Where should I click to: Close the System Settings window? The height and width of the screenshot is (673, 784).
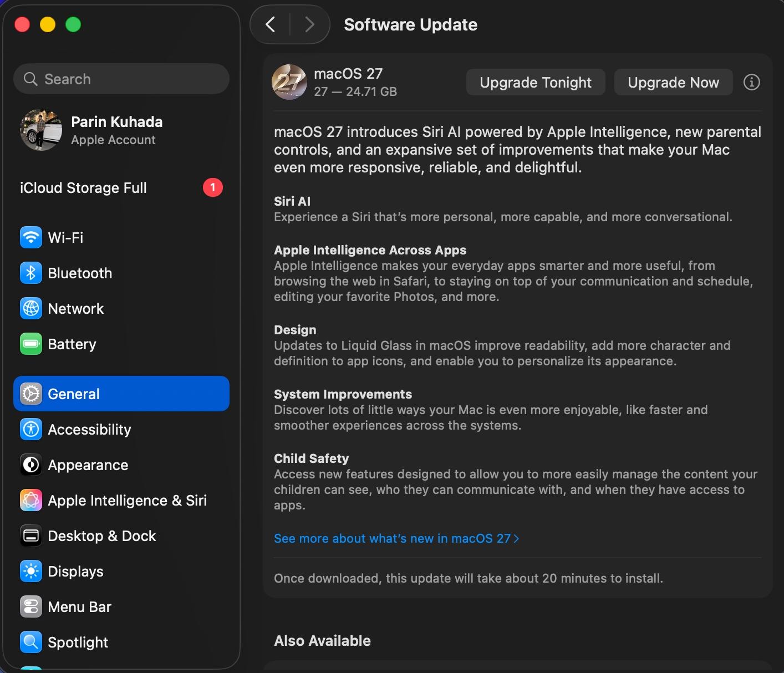22,24
